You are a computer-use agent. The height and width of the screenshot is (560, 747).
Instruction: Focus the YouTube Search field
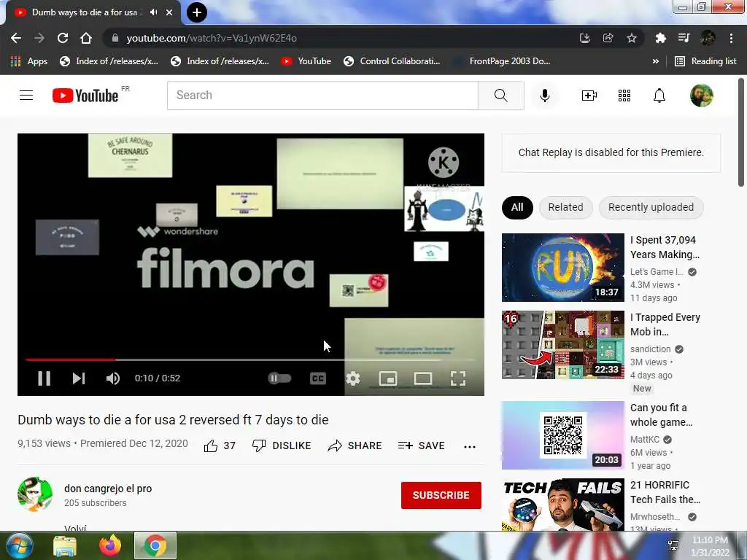coord(322,96)
